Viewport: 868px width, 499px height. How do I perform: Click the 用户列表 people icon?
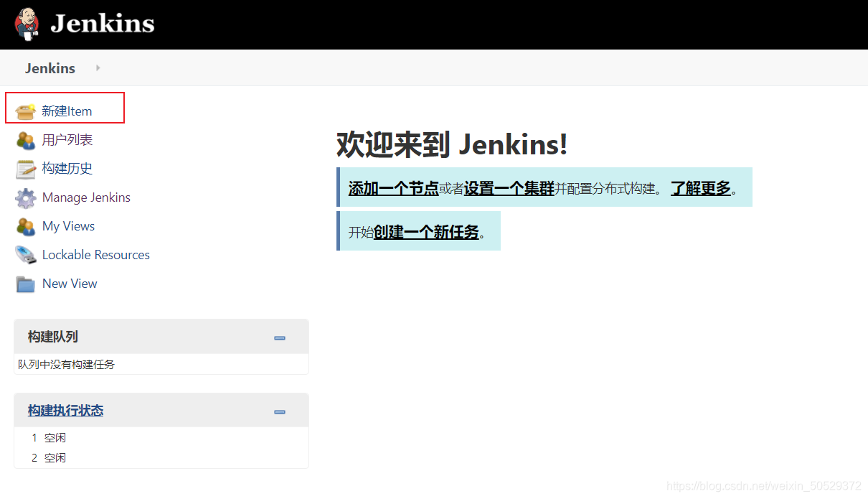coord(26,140)
